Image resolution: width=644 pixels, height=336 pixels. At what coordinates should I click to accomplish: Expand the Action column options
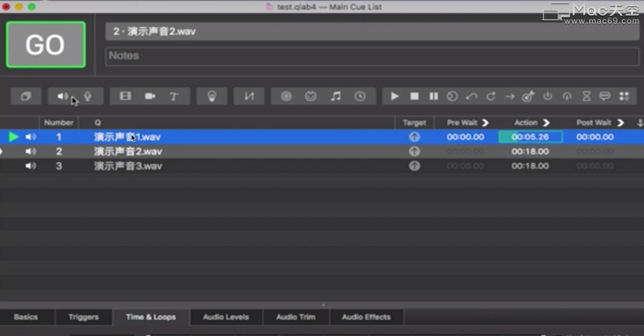coord(547,123)
